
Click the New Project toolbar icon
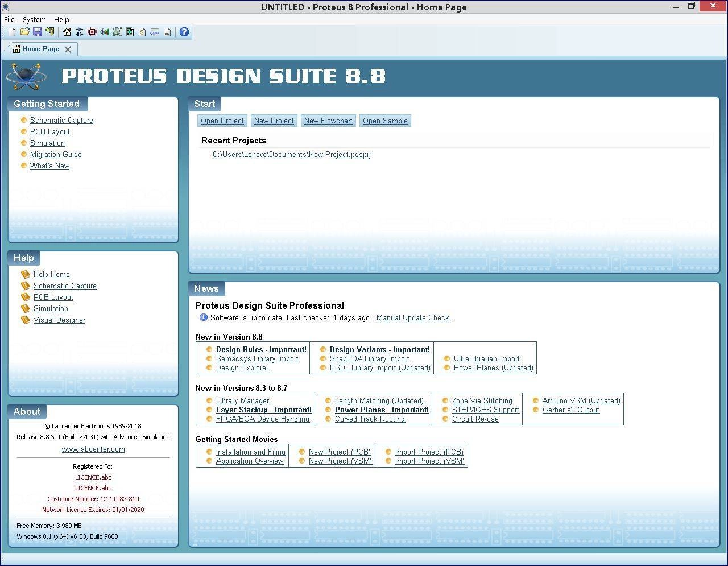[12, 32]
